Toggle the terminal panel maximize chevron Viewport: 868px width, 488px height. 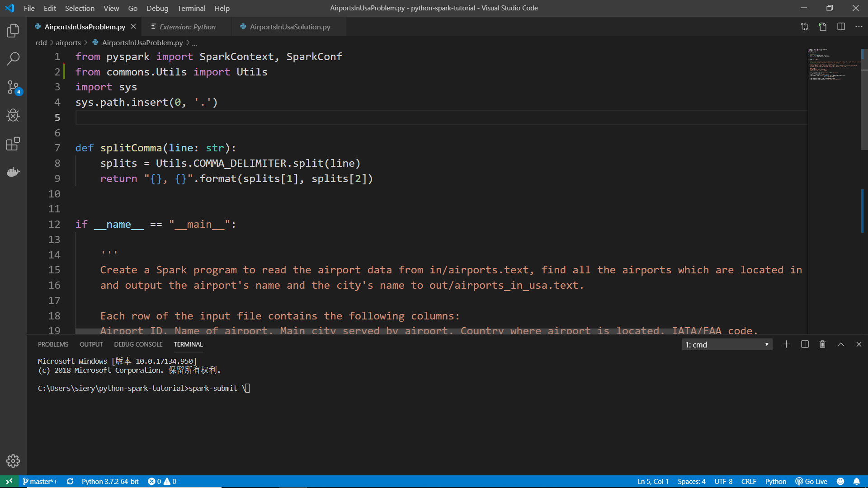[840, 344]
